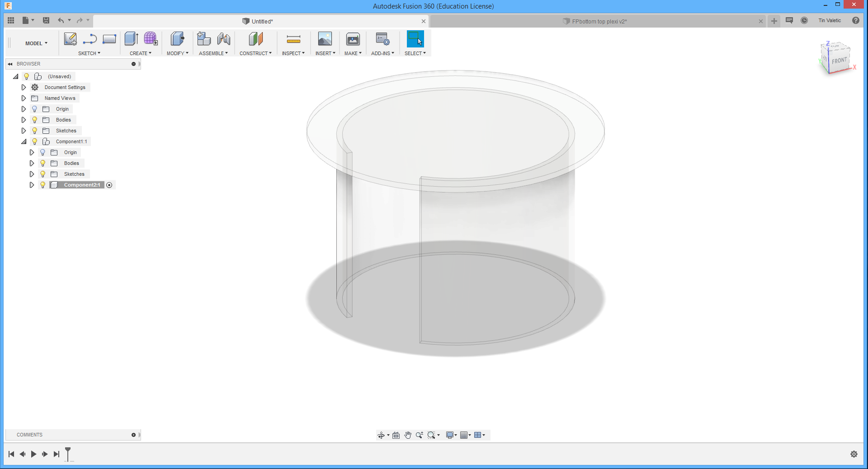Redo the last action

click(x=80, y=20)
